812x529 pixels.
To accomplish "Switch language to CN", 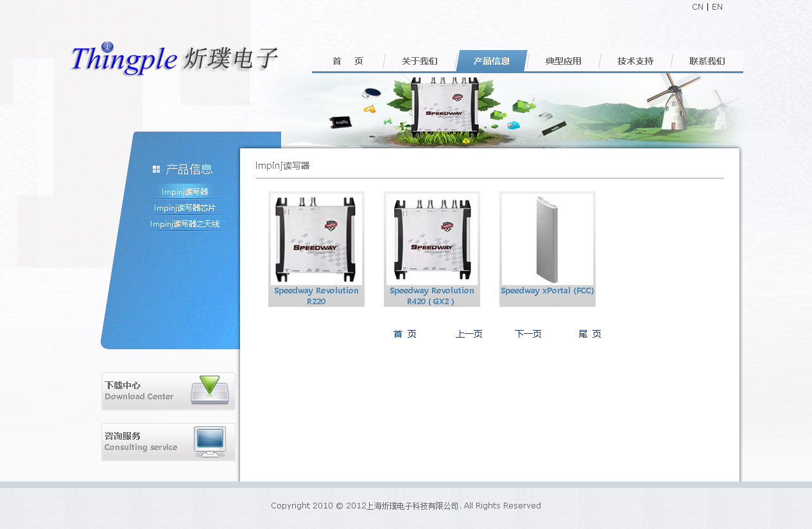I will [x=697, y=7].
